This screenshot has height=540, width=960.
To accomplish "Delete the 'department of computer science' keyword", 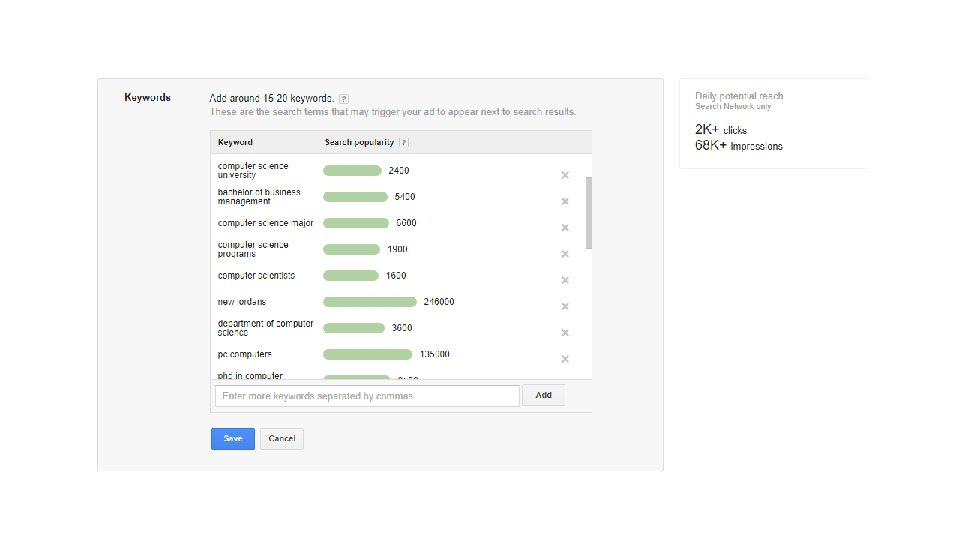I will click(x=565, y=332).
